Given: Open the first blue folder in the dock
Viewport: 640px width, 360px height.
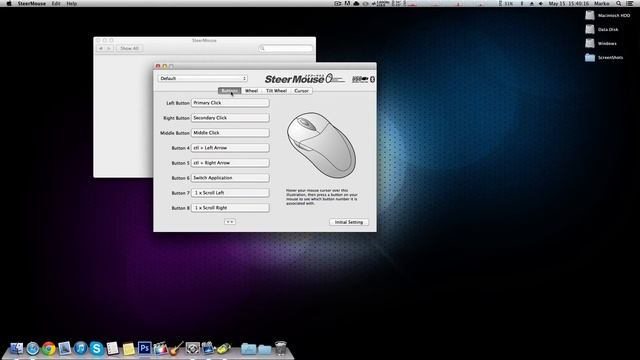Looking at the screenshot, I should tap(248, 349).
